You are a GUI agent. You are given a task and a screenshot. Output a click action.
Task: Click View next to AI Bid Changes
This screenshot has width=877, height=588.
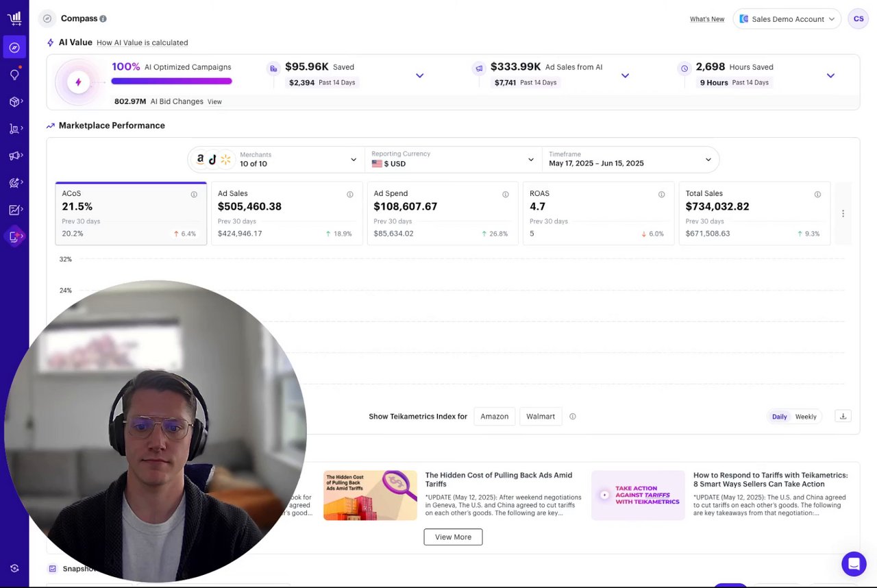pyautogui.click(x=214, y=101)
